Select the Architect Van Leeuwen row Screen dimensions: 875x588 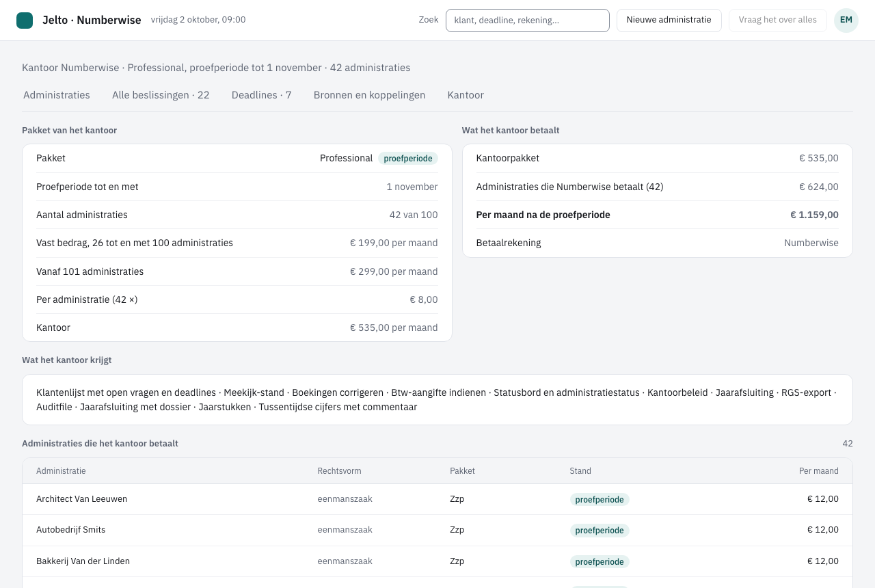point(437,499)
